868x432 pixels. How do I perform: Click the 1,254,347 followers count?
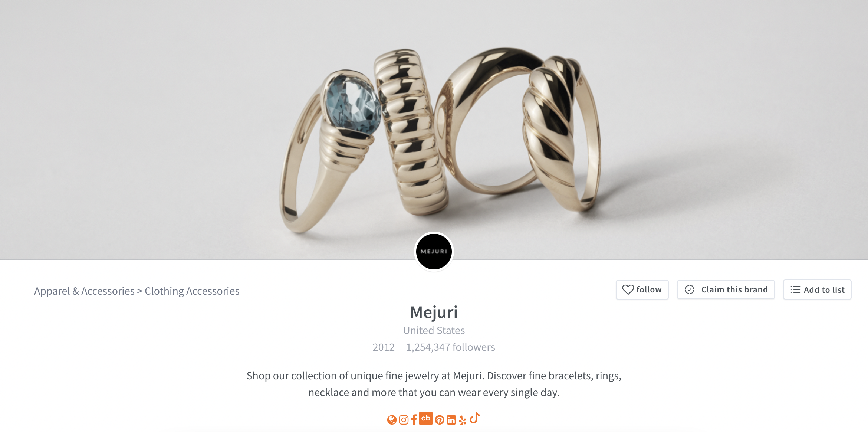[x=451, y=347]
